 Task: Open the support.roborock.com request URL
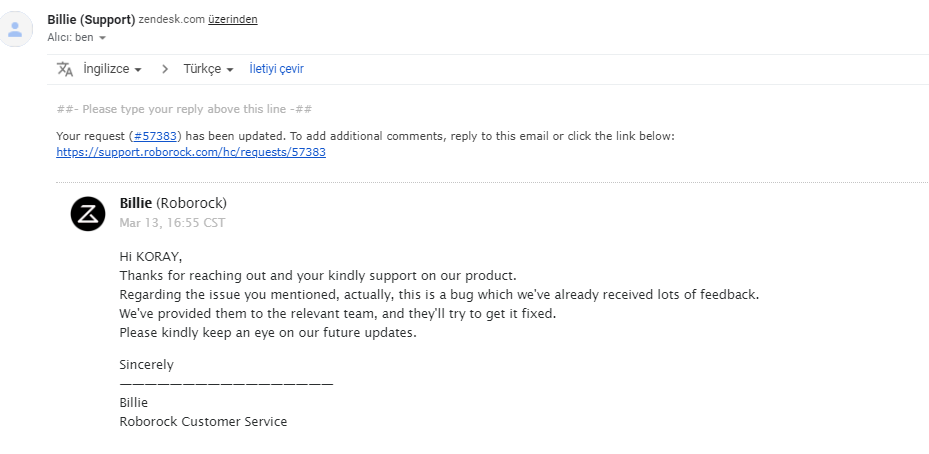coord(191,152)
